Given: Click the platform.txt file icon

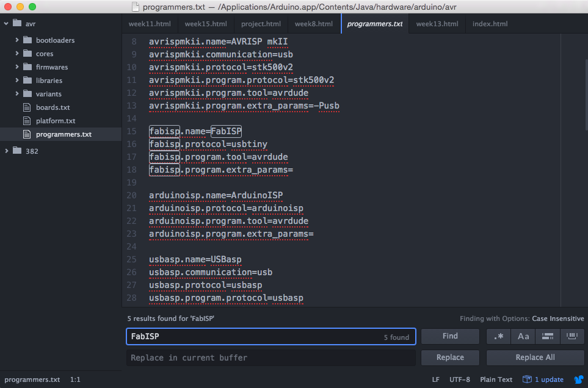Looking at the screenshot, I should (27, 121).
